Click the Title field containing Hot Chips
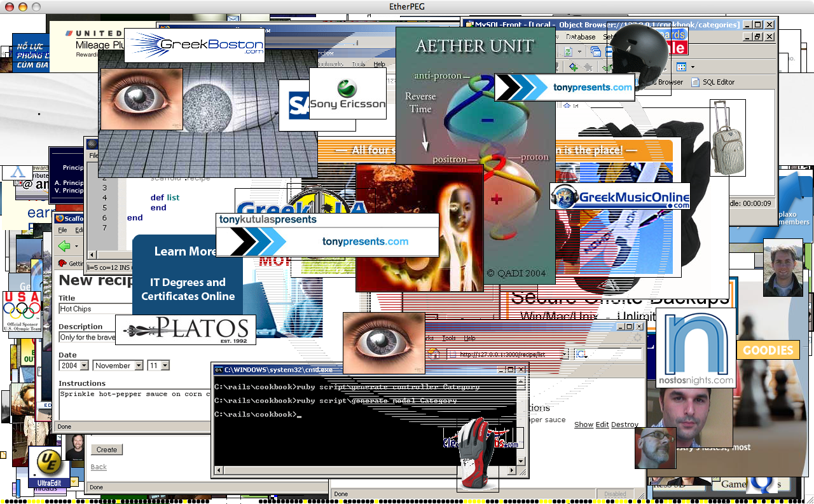This screenshot has height=504, width=814. click(x=95, y=309)
